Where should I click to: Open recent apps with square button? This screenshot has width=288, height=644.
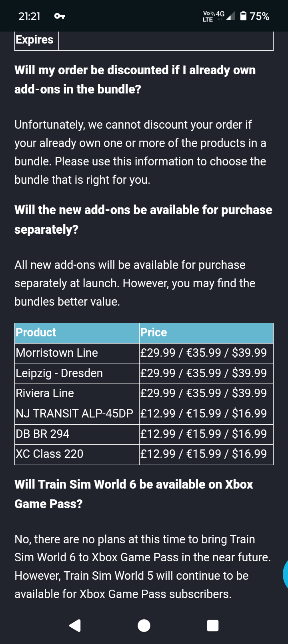click(213, 625)
